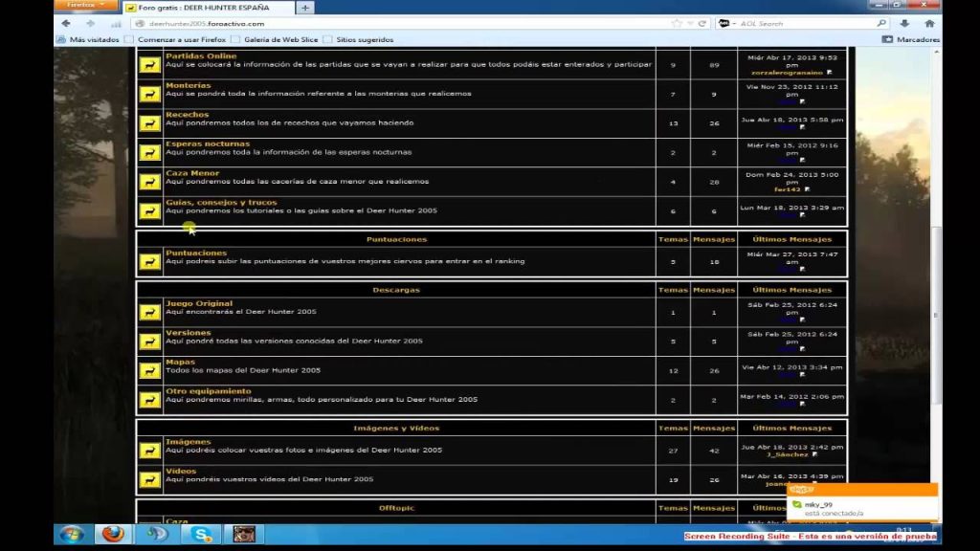Open the Guías, consejos y trucos forum
This screenshot has height=551, width=980.
click(221, 202)
